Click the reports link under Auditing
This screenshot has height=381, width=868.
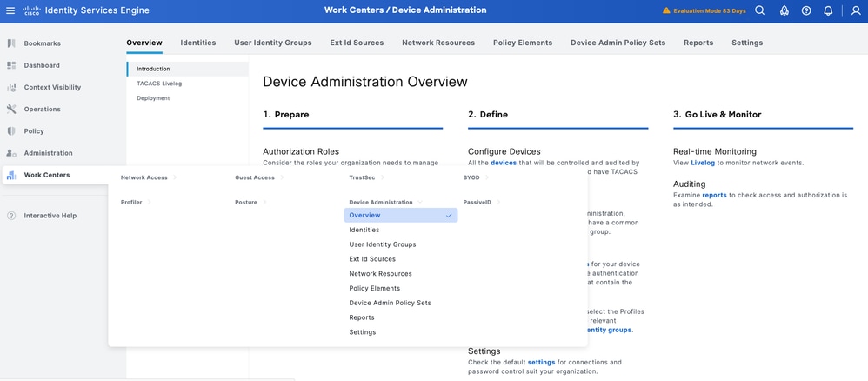[x=714, y=196]
